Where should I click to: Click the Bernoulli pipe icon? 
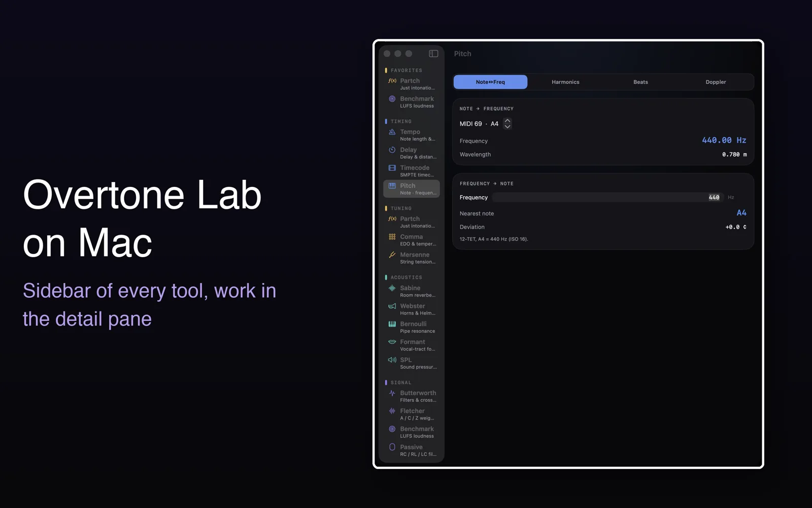(392, 324)
